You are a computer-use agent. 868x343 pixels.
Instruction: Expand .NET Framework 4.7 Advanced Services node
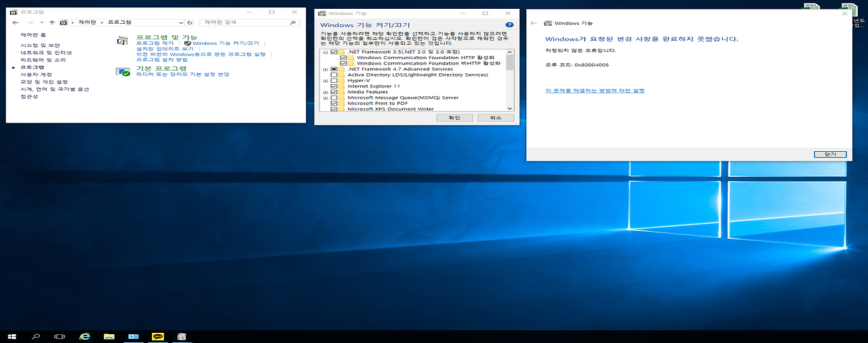click(x=325, y=69)
